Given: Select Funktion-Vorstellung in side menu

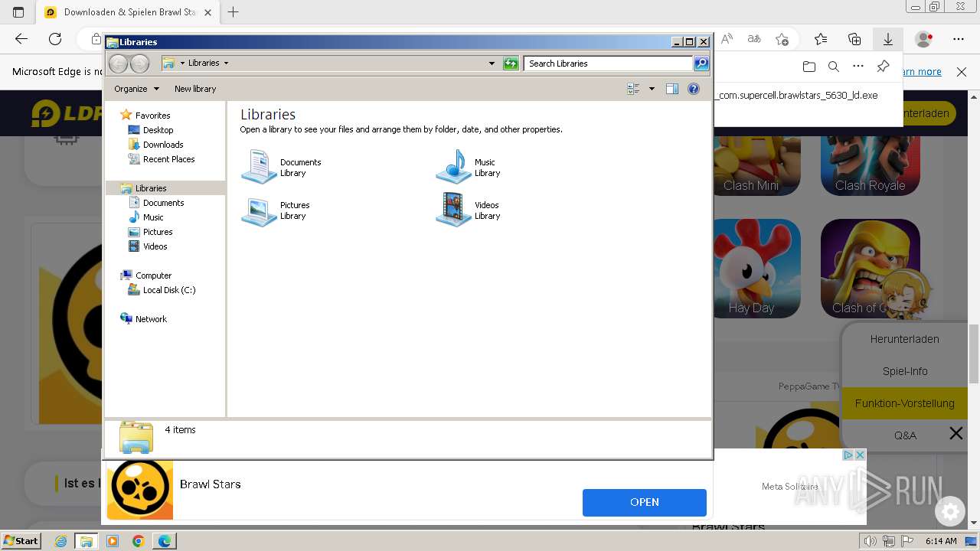Looking at the screenshot, I should pyautogui.click(x=904, y=403).
